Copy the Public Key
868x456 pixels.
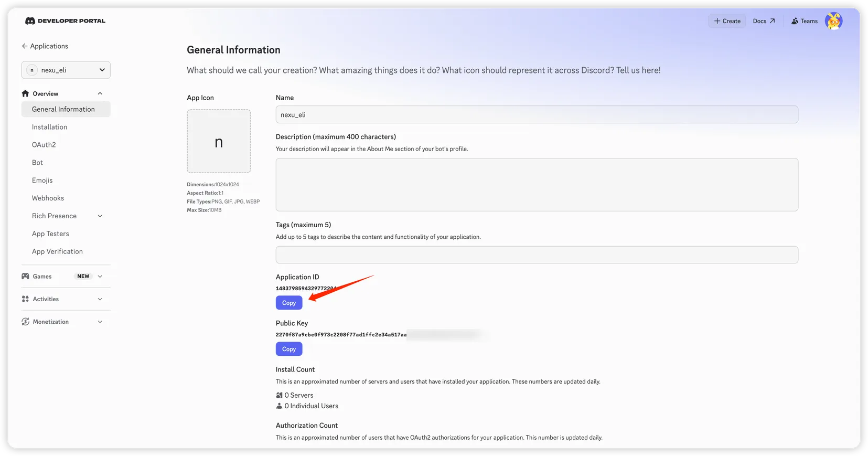tap(289, 349)
